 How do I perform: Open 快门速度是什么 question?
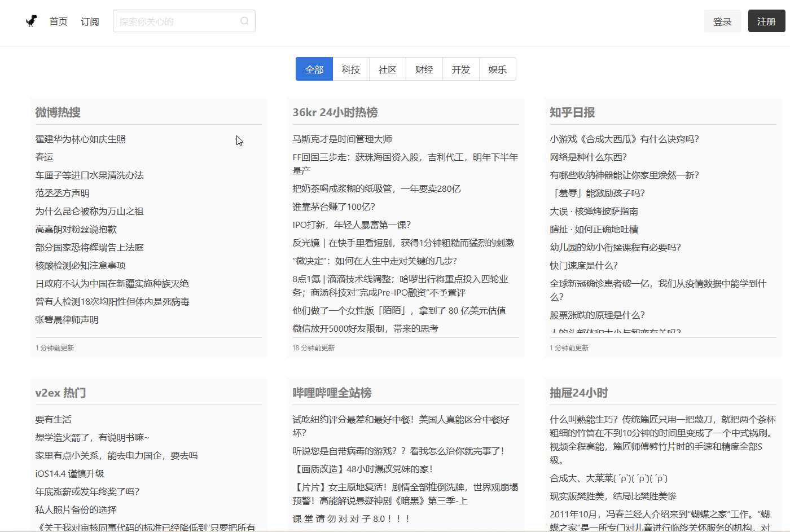583,266
